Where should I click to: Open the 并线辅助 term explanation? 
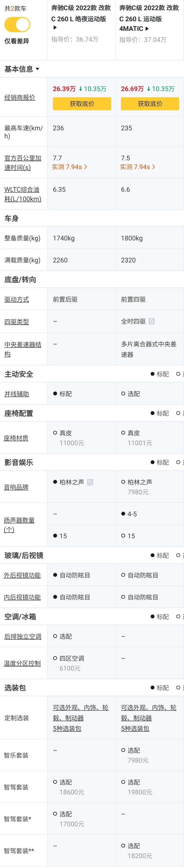(x=16, y=394)
